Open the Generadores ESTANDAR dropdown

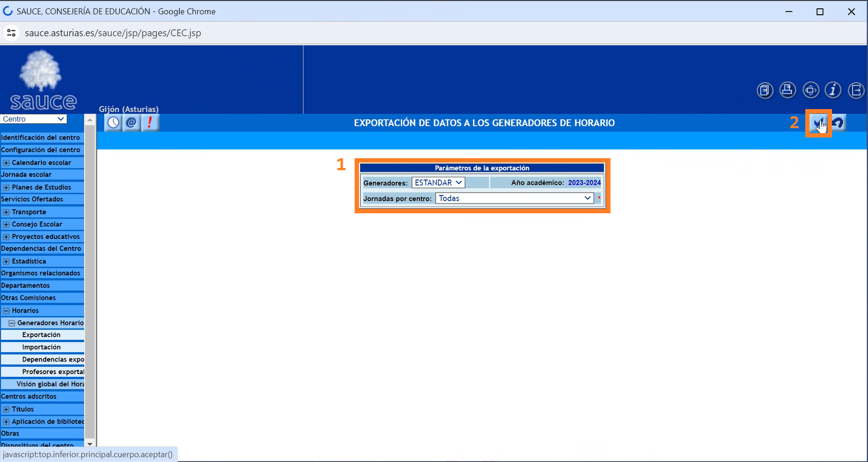click(x=438, y=183)
